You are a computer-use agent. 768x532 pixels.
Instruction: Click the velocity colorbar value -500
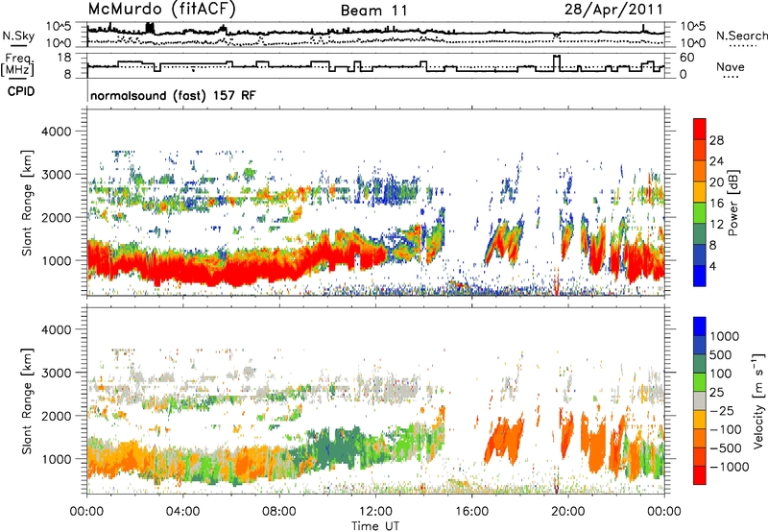[x=726, y=448]
